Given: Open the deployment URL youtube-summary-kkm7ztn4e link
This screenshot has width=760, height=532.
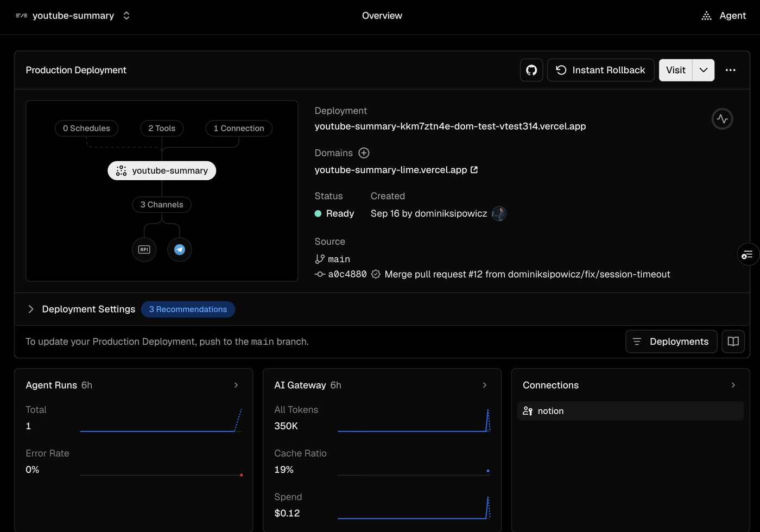Looking at the screenshot, I should (x=450, y=126).
